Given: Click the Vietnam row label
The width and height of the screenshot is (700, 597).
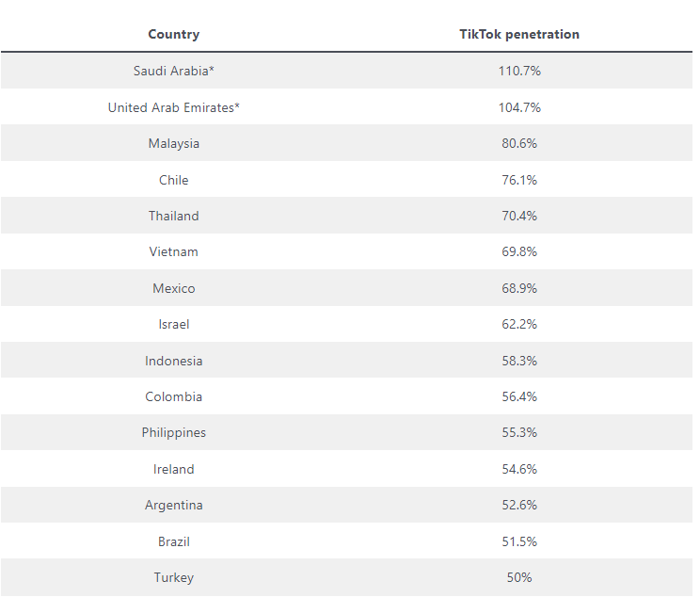Looking at the screenshot, I should tap(174, 251).
